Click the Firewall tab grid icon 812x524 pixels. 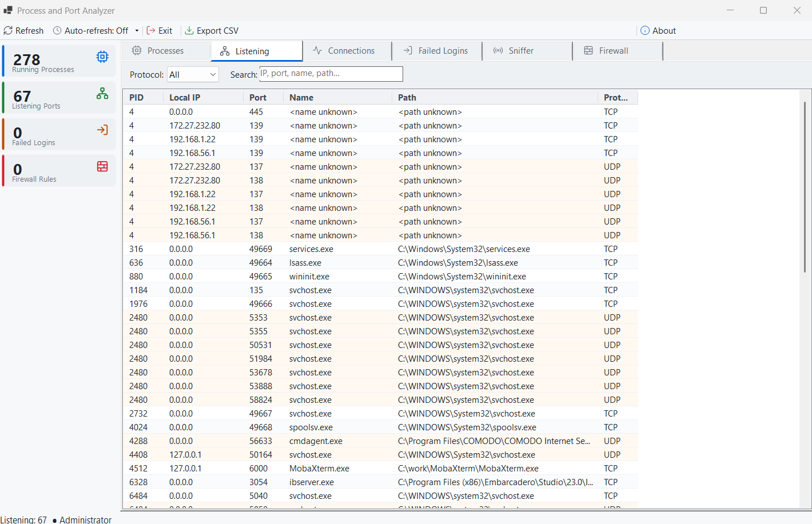pos(588,50)
